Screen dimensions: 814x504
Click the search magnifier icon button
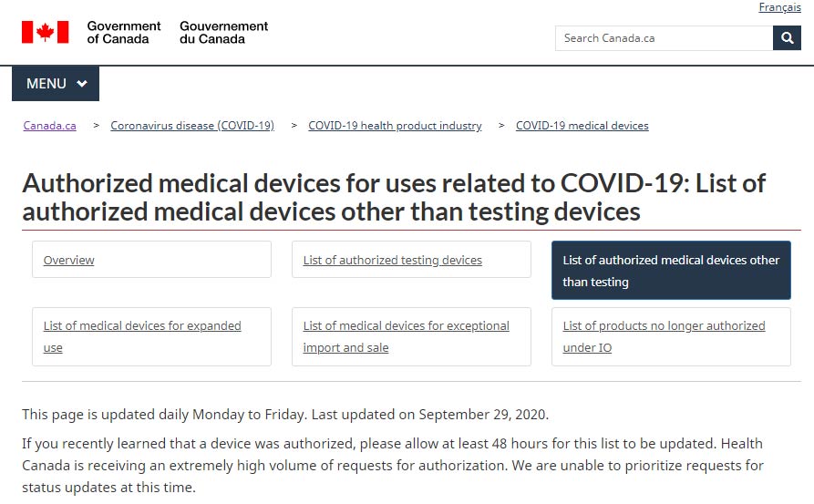coord(787,38)
